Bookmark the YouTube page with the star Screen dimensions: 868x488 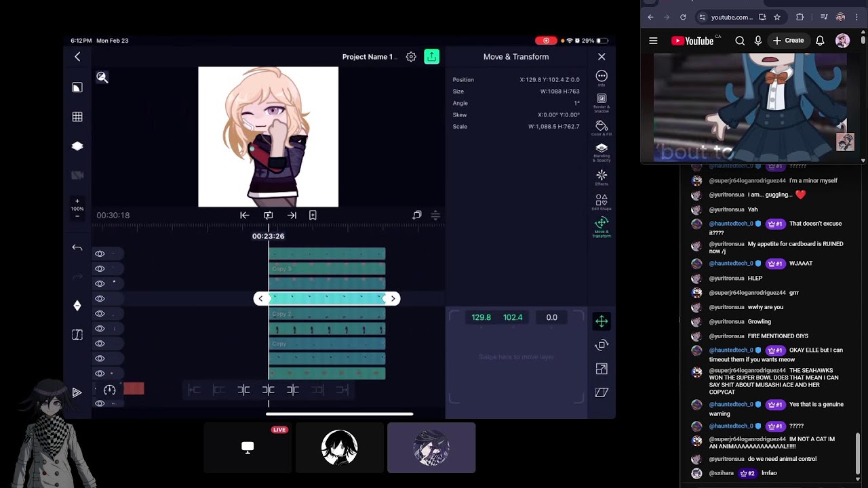(777, 17)
